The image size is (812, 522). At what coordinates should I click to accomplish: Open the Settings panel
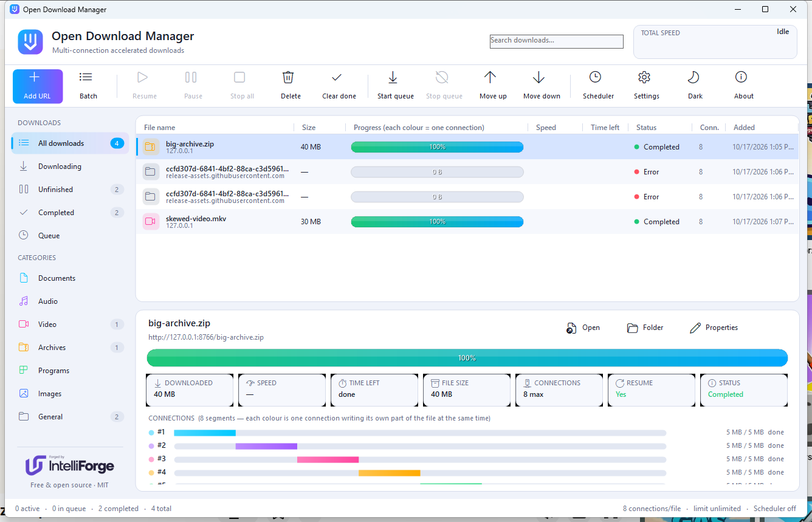tap(647, 86)
